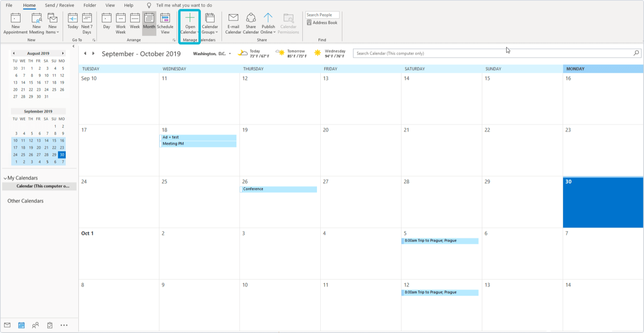The image size is (644, 333).
Task: Open the Address Book
Action: click(322, 23)
